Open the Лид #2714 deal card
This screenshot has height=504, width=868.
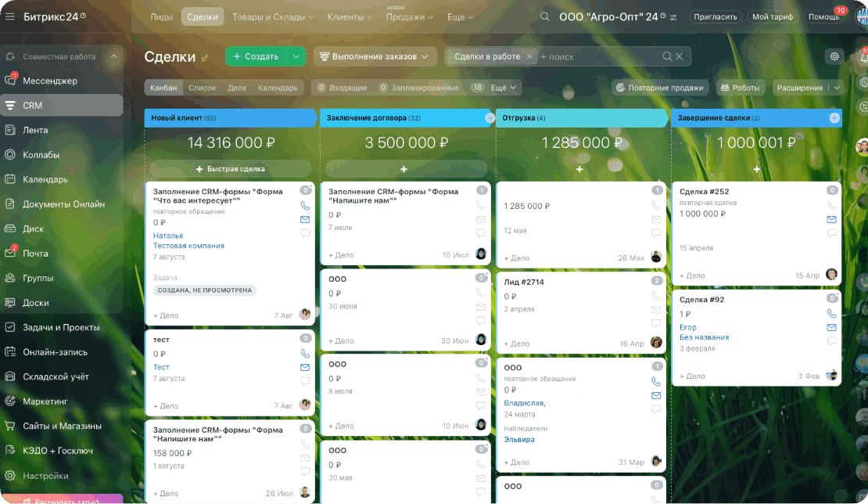[x=524, y=283]
